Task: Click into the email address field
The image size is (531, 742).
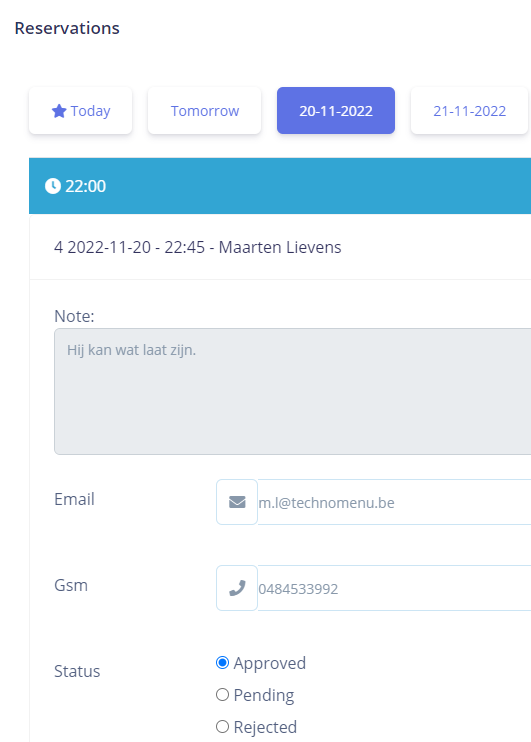Action: pos(394,502)
